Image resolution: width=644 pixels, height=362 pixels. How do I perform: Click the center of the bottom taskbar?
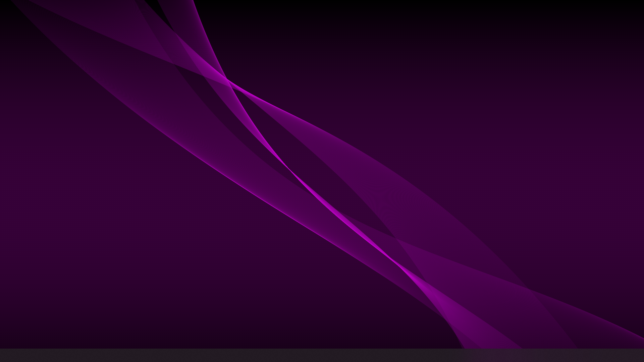pos(322,355)
